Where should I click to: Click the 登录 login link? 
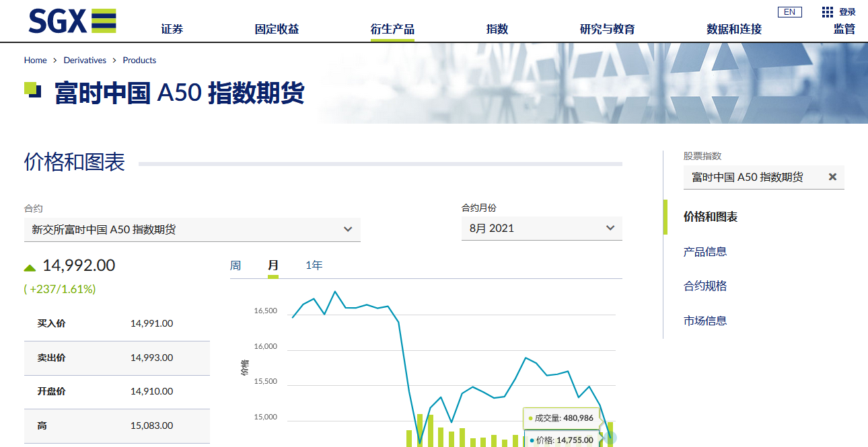pyautogui.click(x=847, y=12)
